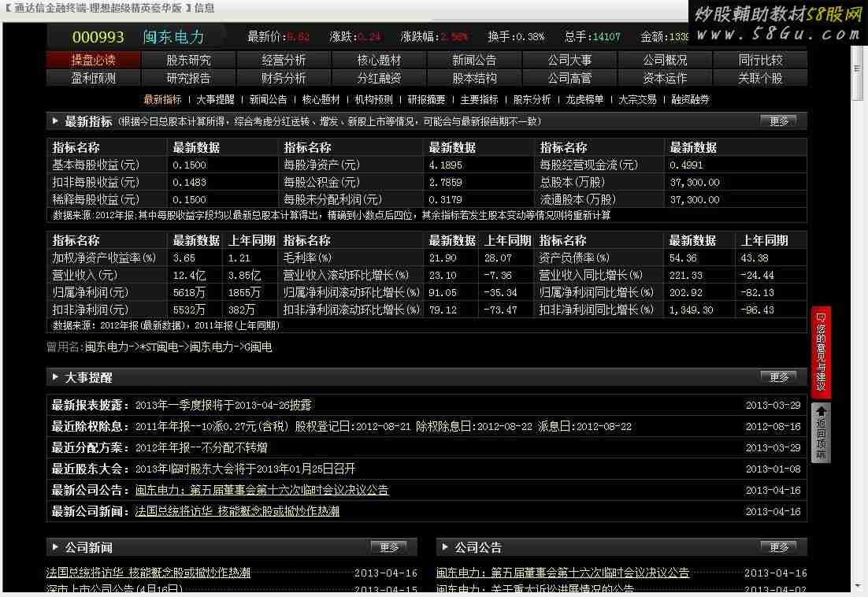Viewport: 868px width, 597px height.
Task: Open 股本结构 tab
Action: [474, 78]
